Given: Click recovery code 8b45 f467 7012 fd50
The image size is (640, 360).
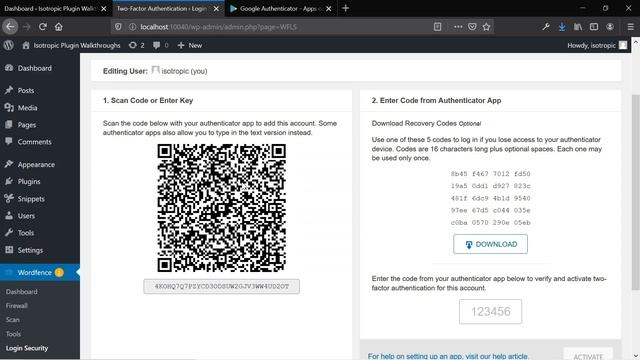Looking at the screenshot, I should 490,174.
